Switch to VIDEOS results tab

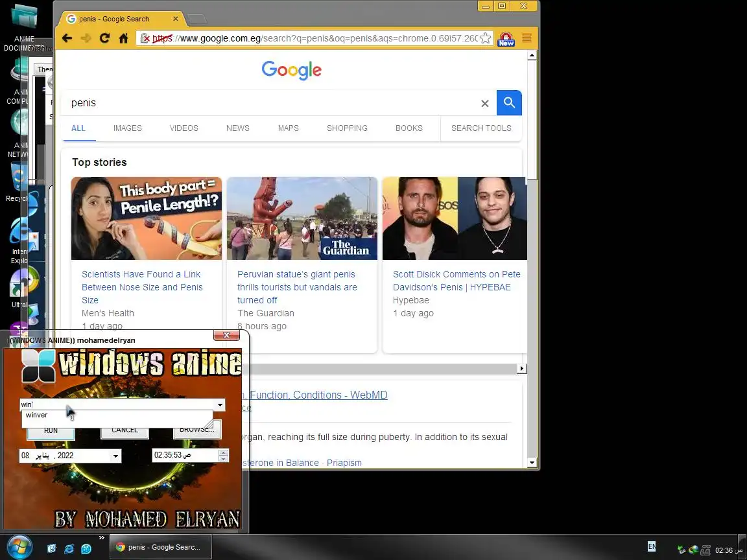click(x=184, y=128)
